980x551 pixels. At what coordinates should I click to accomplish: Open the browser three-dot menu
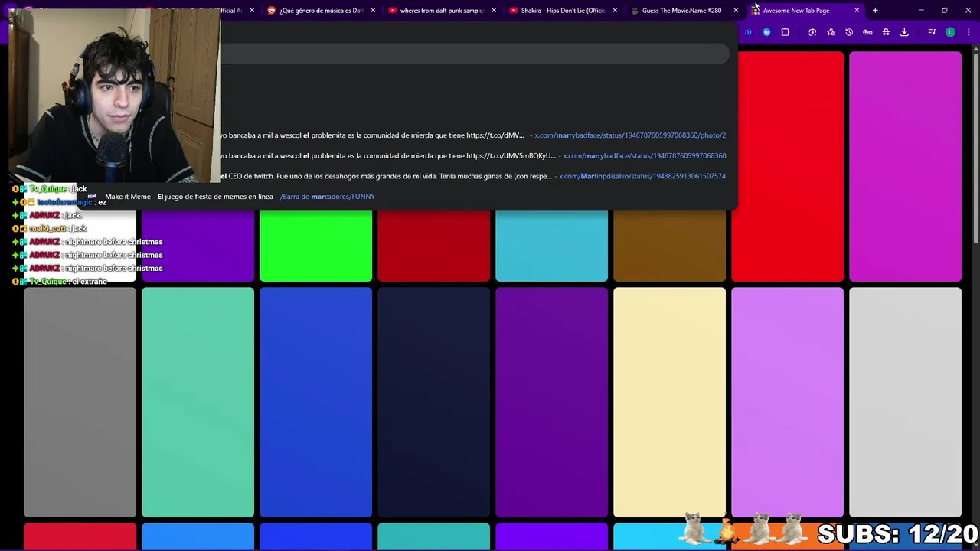coord(969,32)
